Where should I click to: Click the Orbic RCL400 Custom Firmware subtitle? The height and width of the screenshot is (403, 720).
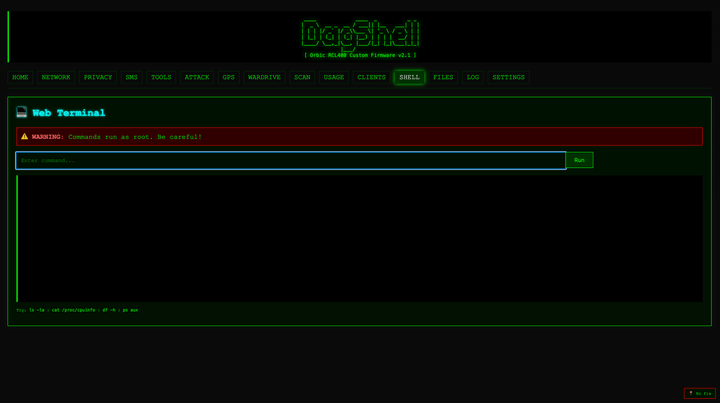coord(360,55)
